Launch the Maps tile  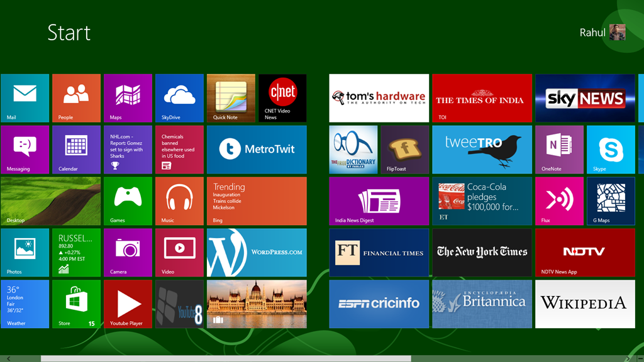[x=128, y=98]
